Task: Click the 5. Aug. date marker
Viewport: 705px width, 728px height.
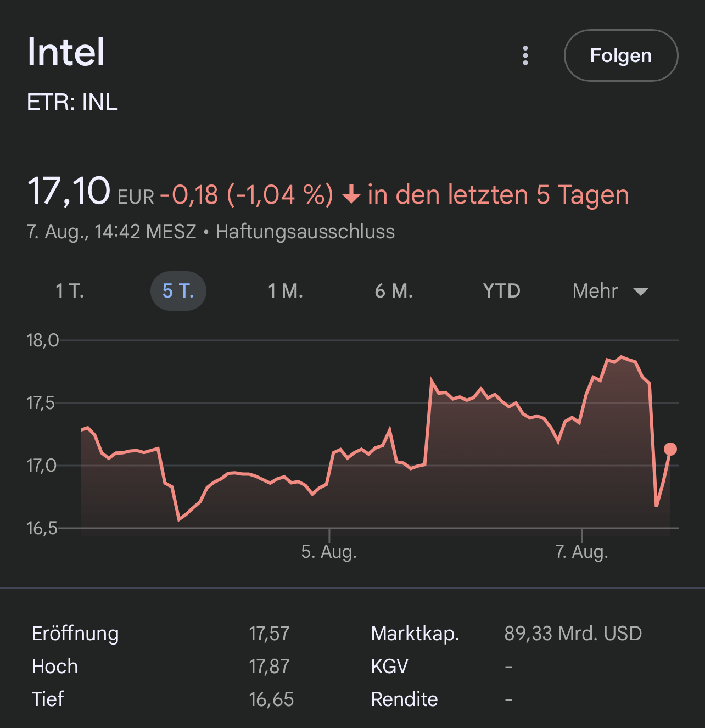Action: pos(329,551)
